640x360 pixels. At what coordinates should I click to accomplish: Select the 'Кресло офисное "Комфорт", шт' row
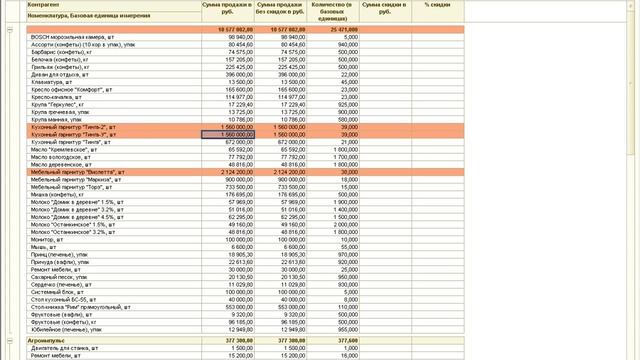245,89
